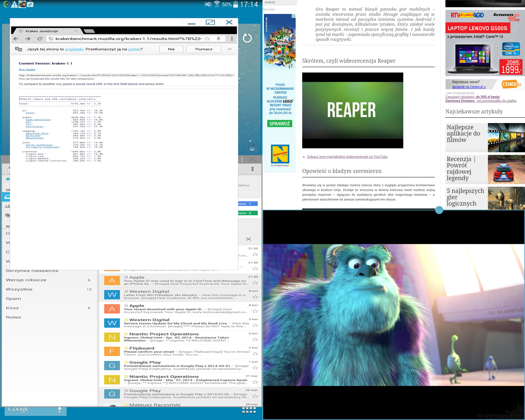525x420 pixels.
Task: Click the Run Again link
Action: [27, 69]
